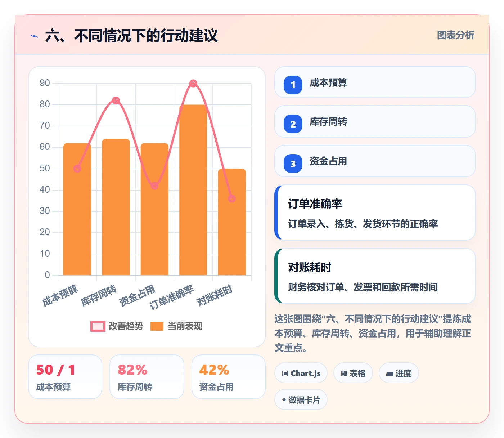The width and height of the screenshot is (504, 438).
Task: Click the description 财务核对订单、发票和回款所需时间
Action: 363,287
